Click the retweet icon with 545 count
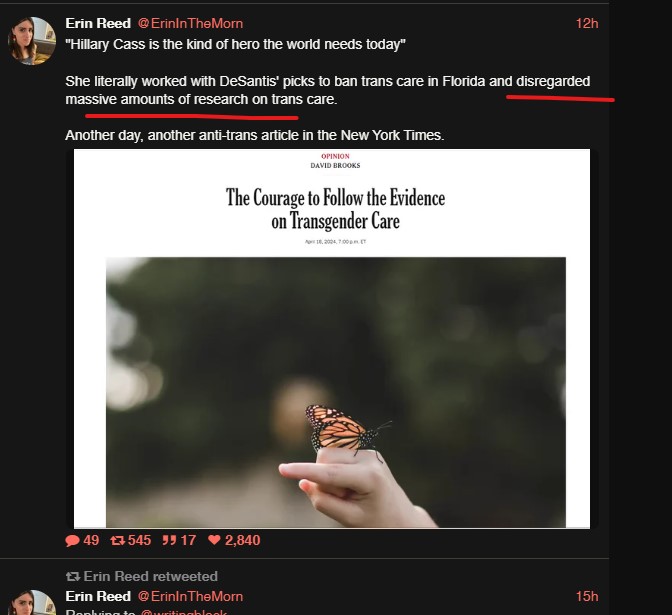Viewport: 672px width, 615px height. click(x=118, y=540)
